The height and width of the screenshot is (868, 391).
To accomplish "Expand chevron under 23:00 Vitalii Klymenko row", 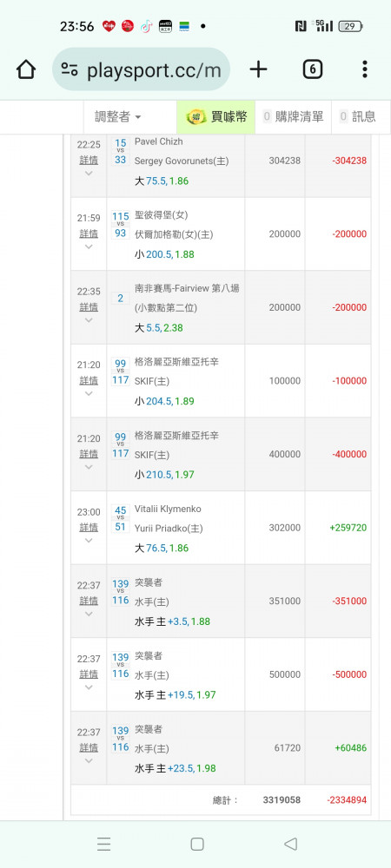I will pos(89,540).
